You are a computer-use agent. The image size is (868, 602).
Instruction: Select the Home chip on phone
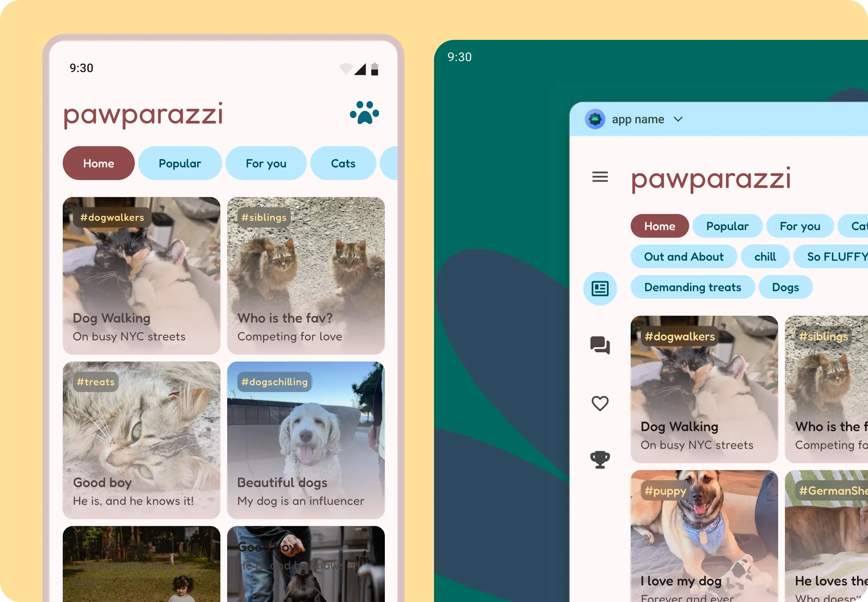click(99, 163)
